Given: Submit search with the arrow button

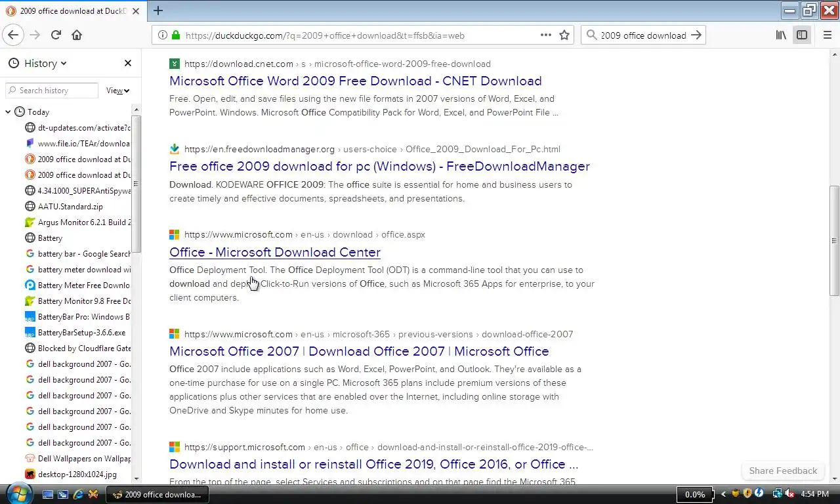Looking at the screenshot, I should click(697, 35).
